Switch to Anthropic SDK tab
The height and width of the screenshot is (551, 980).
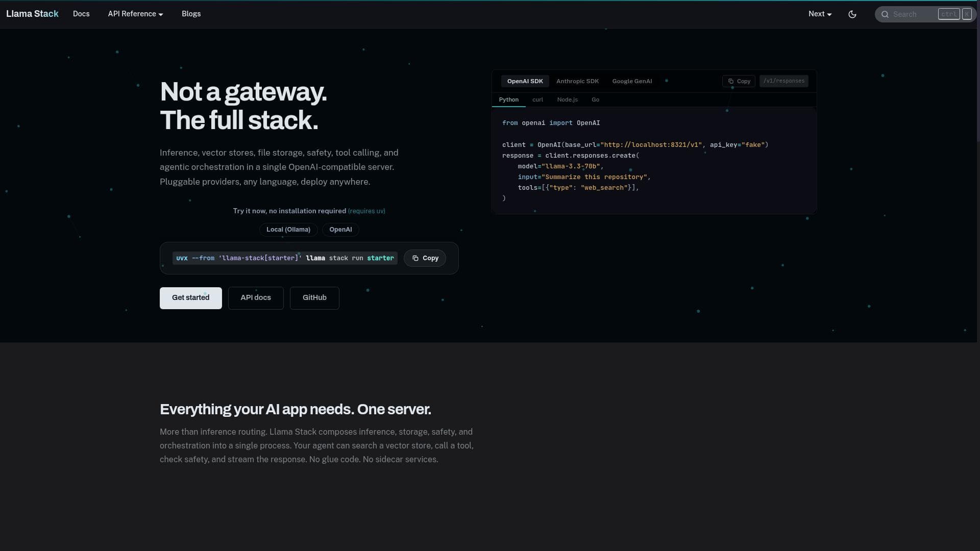tap(577, 81)
